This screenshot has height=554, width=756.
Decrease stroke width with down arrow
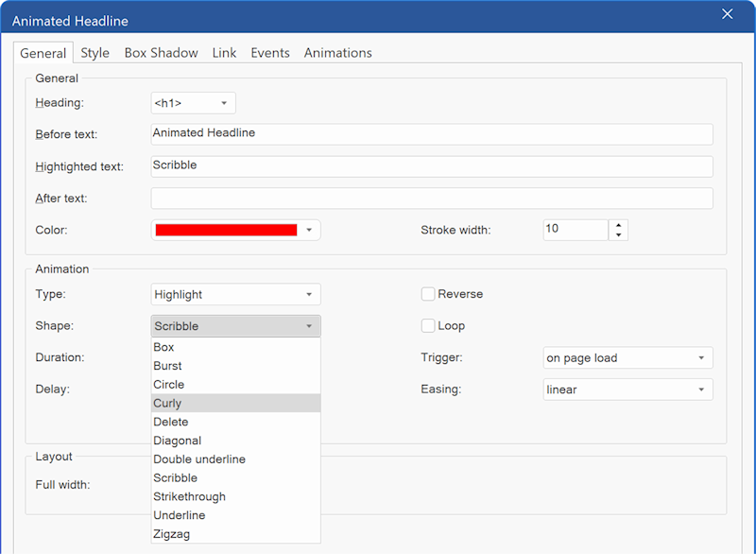(618, 235)
